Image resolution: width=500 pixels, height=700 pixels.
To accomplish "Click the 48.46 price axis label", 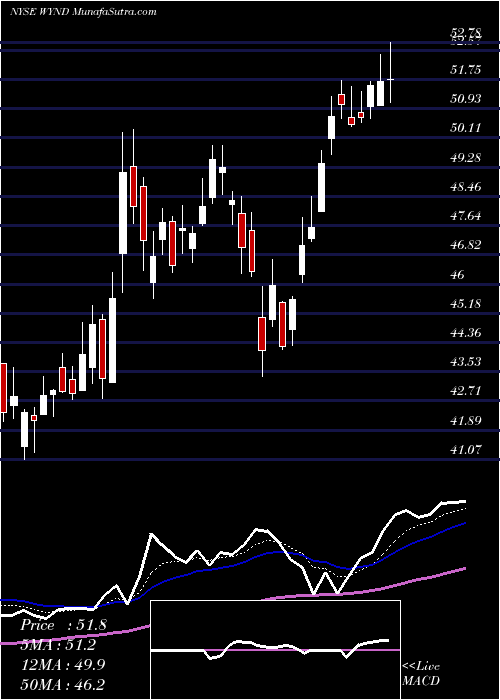I will (x=466, y=186).
